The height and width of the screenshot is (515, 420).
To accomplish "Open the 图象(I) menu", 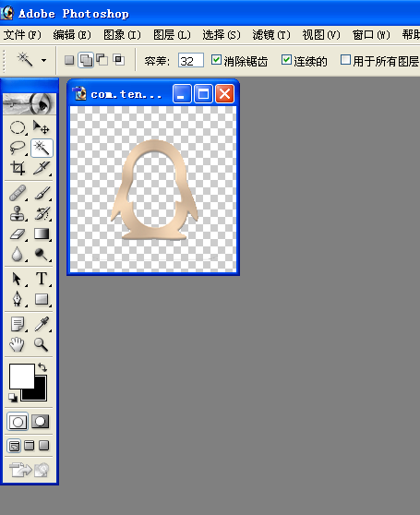I will click(122, 35).
